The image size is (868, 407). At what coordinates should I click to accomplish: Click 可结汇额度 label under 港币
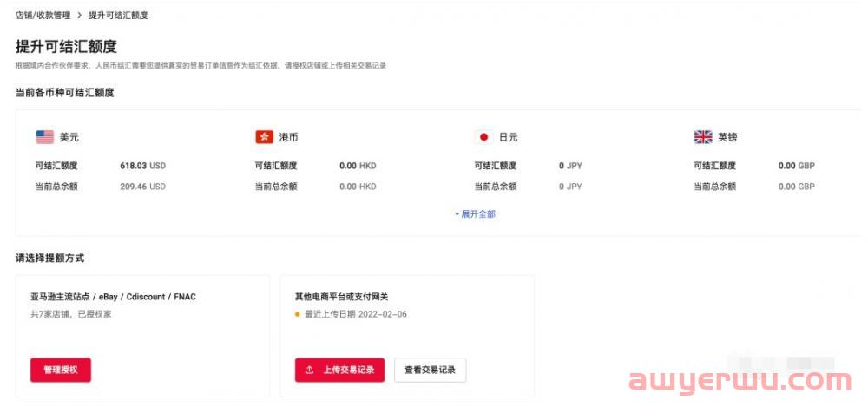point(276,166)
